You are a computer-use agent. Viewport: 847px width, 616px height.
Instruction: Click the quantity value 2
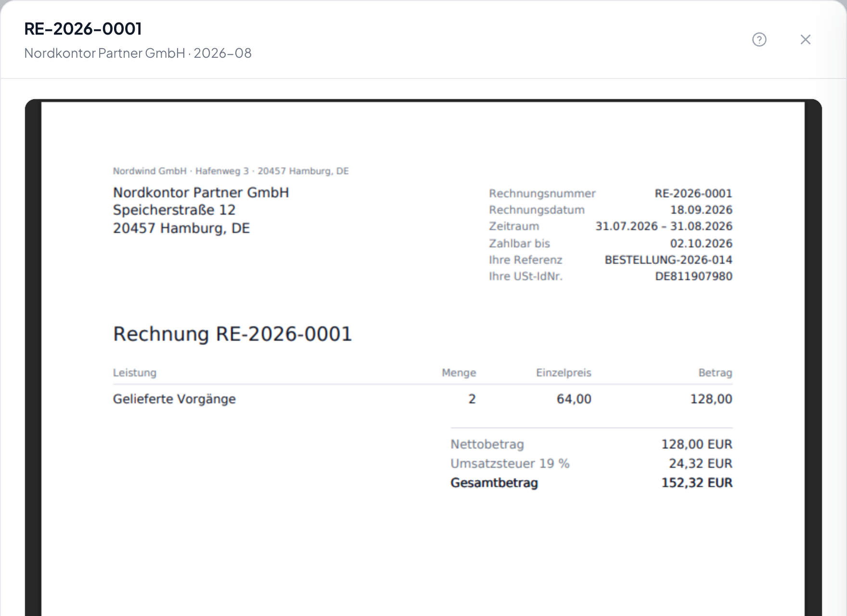click(x=472, y=399)
